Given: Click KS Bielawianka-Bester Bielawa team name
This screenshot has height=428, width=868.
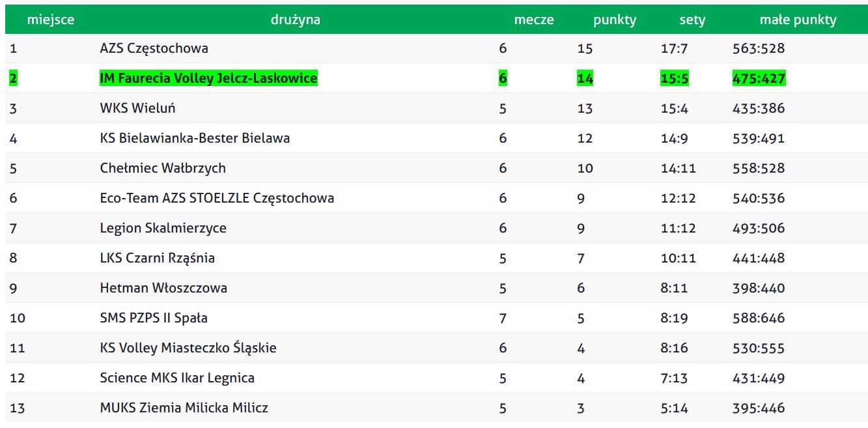Looking at the screenshot, I should pyautogui.click(x=195, y=138).
